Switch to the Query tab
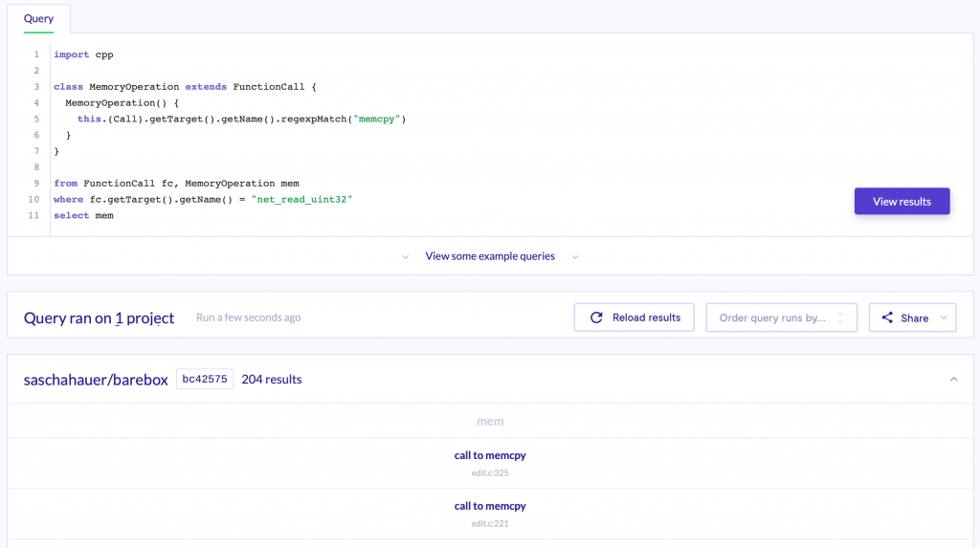This screenshot has height=548, width=980. click(x=39, y=18)
